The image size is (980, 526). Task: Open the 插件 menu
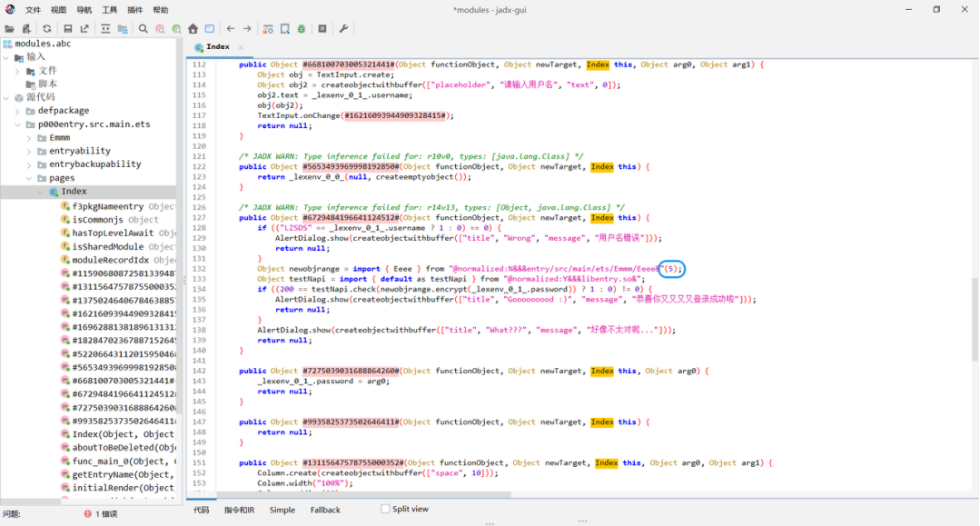click(135, 10)
